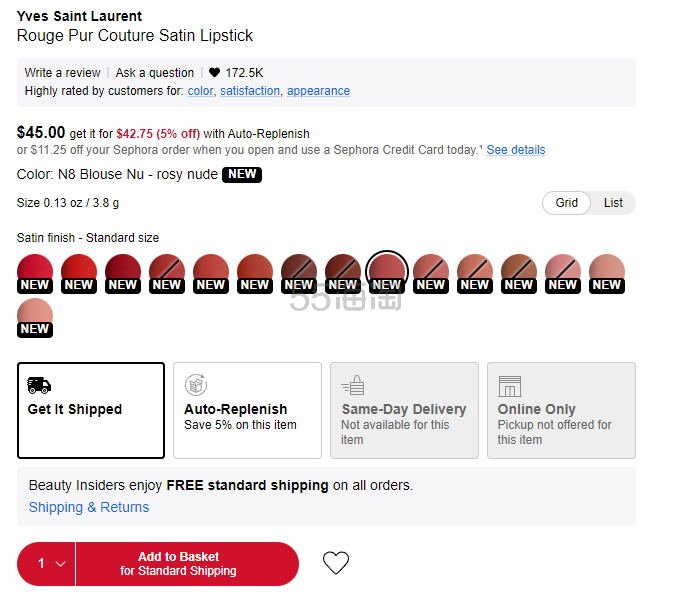Switch swatch view to Grid
Screen dimensions: 691x592
[566, 203]
